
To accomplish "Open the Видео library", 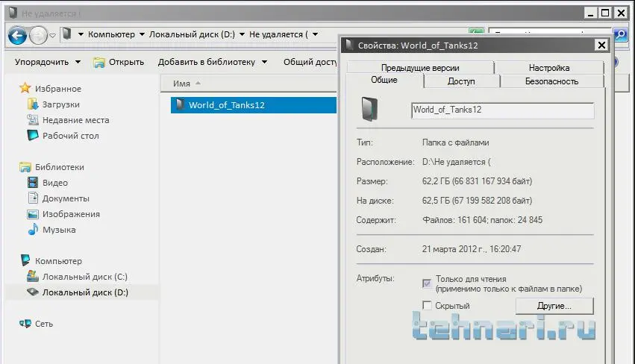I will pos(55,183).
